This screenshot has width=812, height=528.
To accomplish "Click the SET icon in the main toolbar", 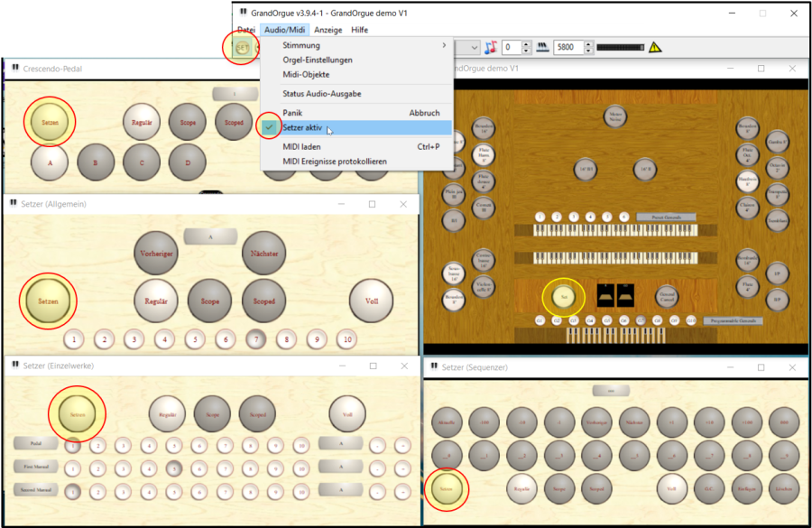I will 244,47.
